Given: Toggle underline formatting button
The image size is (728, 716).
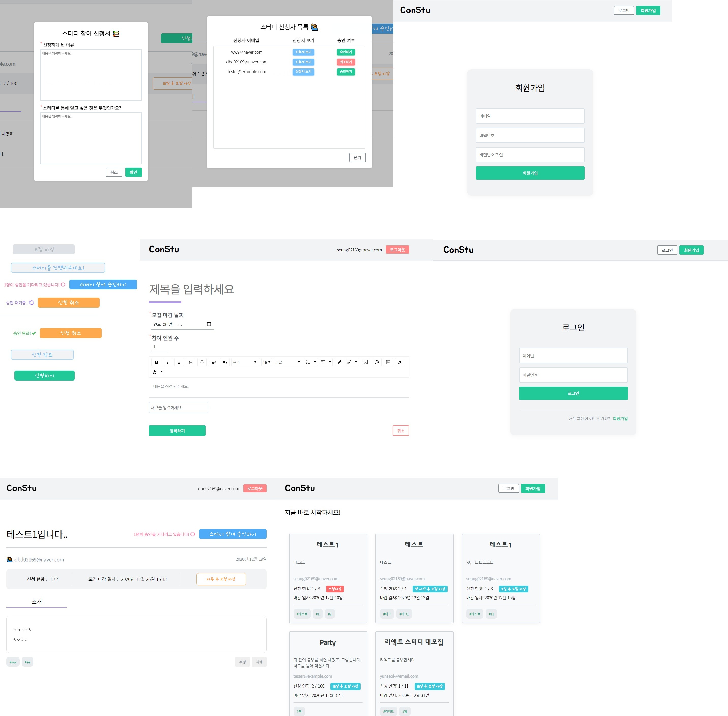Looking at the screenshot, I should click(x=179, y=362).
